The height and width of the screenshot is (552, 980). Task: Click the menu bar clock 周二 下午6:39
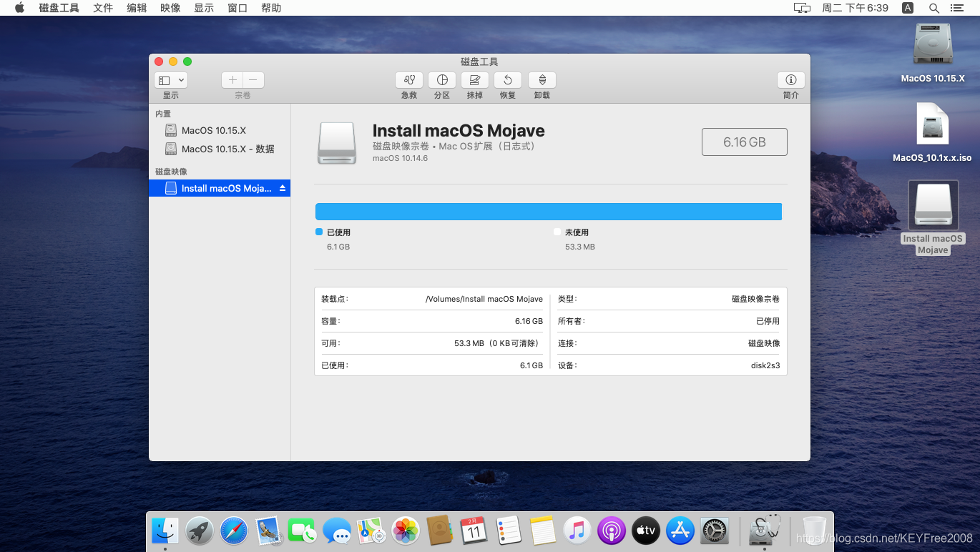pyautogui.click(x=855, y=8)
